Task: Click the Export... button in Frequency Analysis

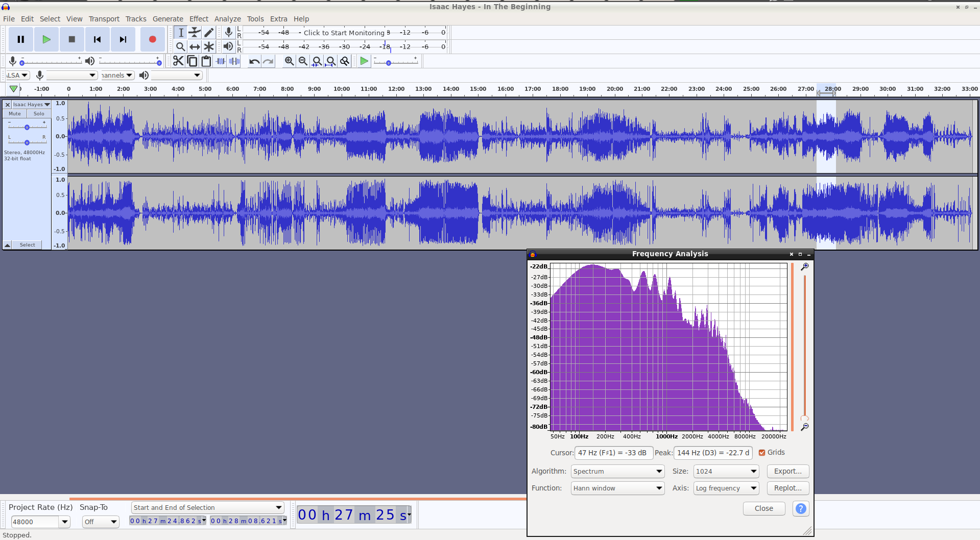Action: 788,471
